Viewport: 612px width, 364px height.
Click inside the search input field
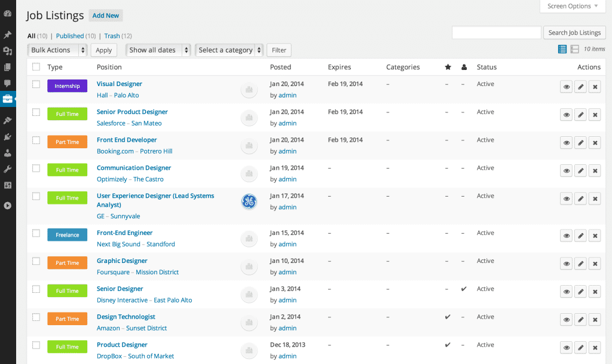point(496,32)
